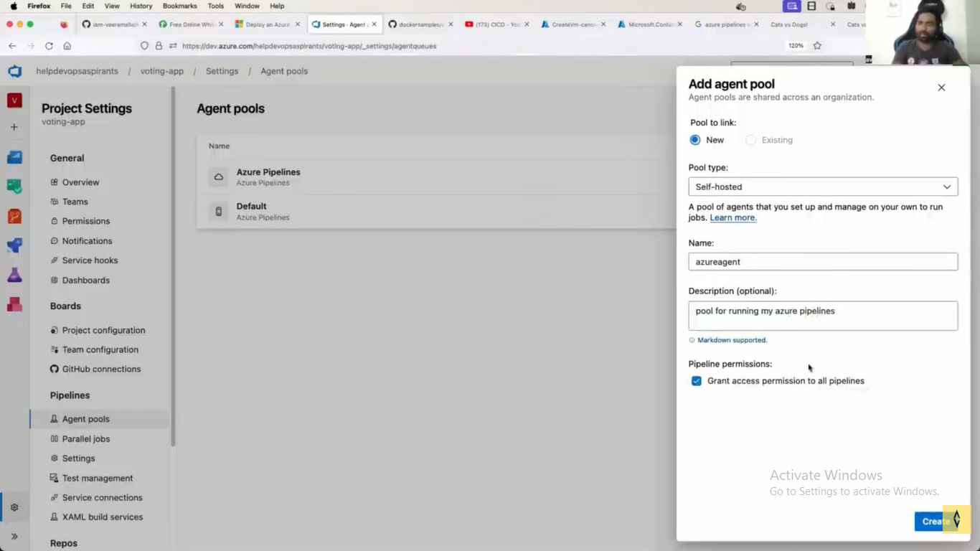Open Service connections in Project Settings
The height and width of the screenshot is (551, 980).
coord(102,497)
